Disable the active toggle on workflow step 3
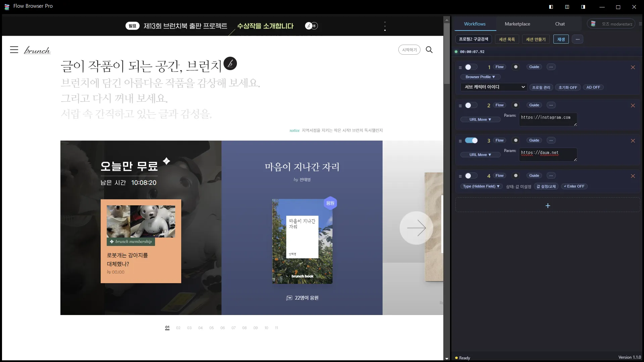The height and width of the screenshot is (362, 644). tap(471, 141)
